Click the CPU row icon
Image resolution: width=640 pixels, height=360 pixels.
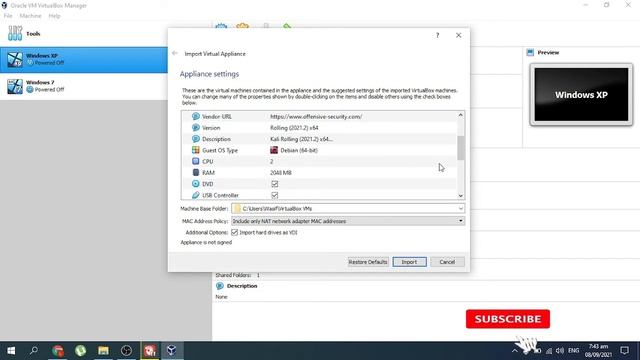click(x=196, y=161)
